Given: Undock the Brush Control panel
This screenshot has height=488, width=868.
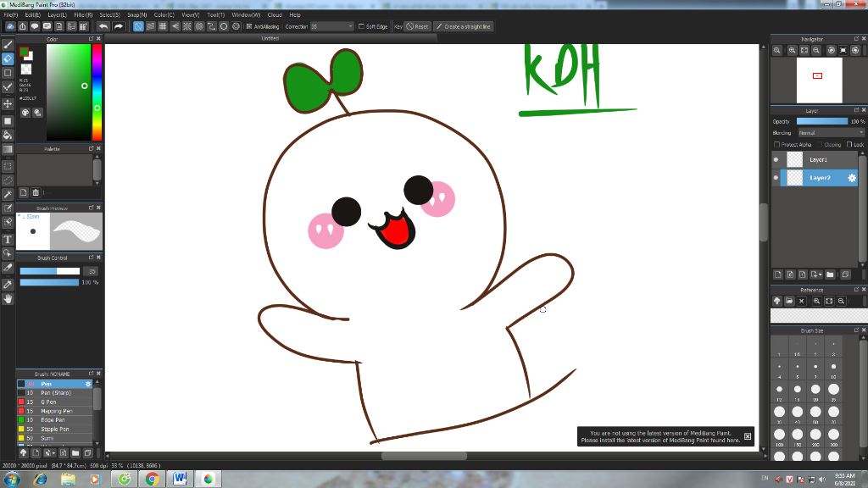Looking at the screenshot, I should (91, 258).
